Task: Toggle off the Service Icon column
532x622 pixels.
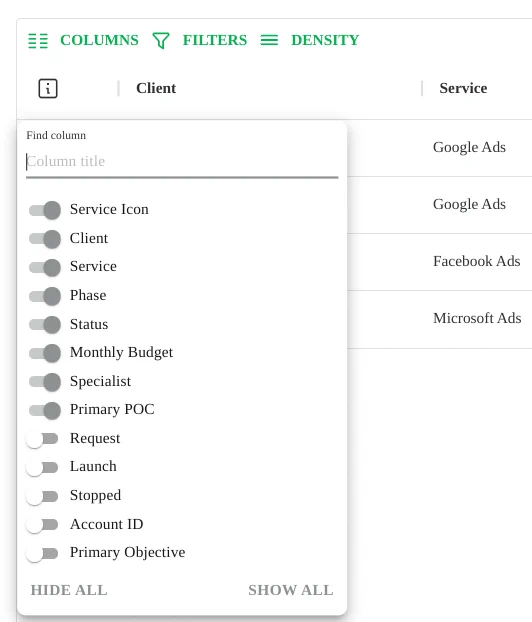Action: (x=45, y=210)
